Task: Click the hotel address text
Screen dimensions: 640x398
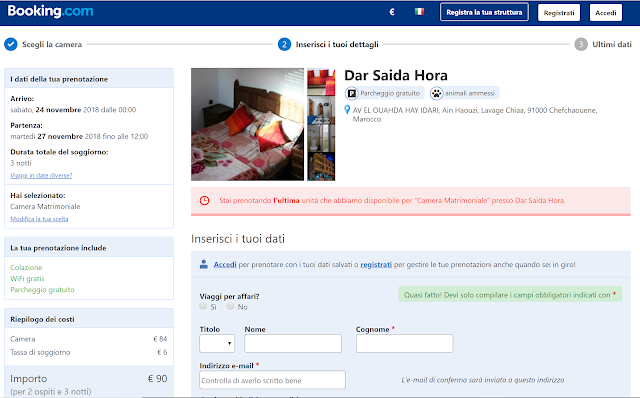Action: [x=475, y=115]
